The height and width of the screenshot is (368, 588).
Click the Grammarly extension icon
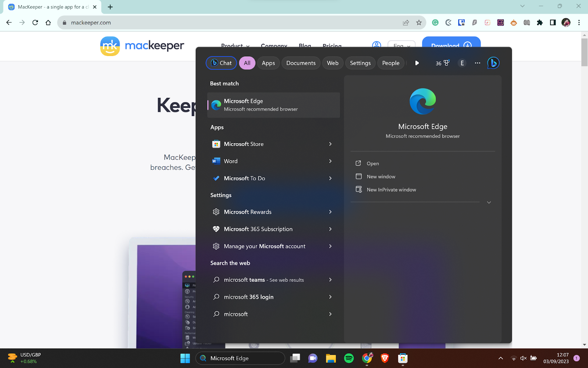point(435,22)
